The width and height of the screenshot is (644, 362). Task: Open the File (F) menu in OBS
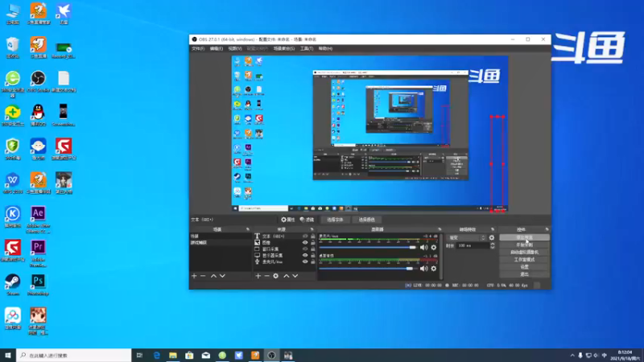pos(198,48)
